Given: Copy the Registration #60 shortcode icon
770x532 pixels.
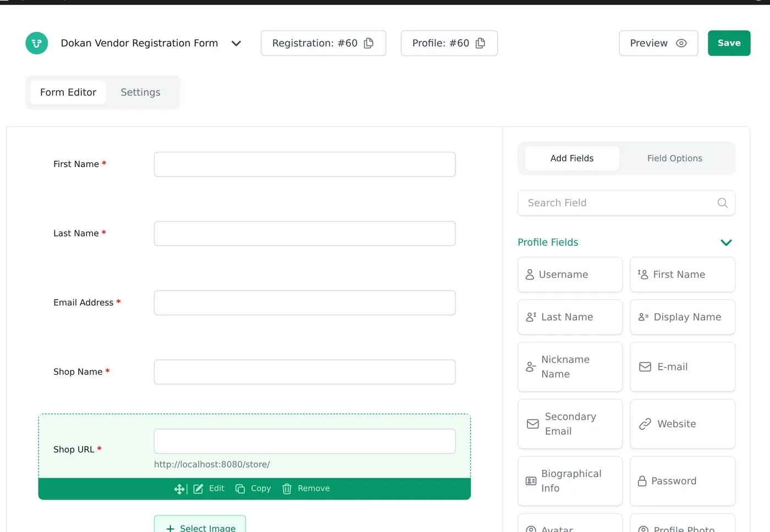Looking at the screenshot, I should pos(369,43).
